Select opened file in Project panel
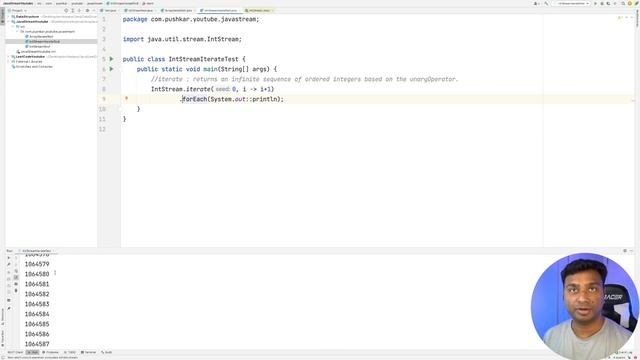This screenshot has width=640, height=360. (66, 10)
